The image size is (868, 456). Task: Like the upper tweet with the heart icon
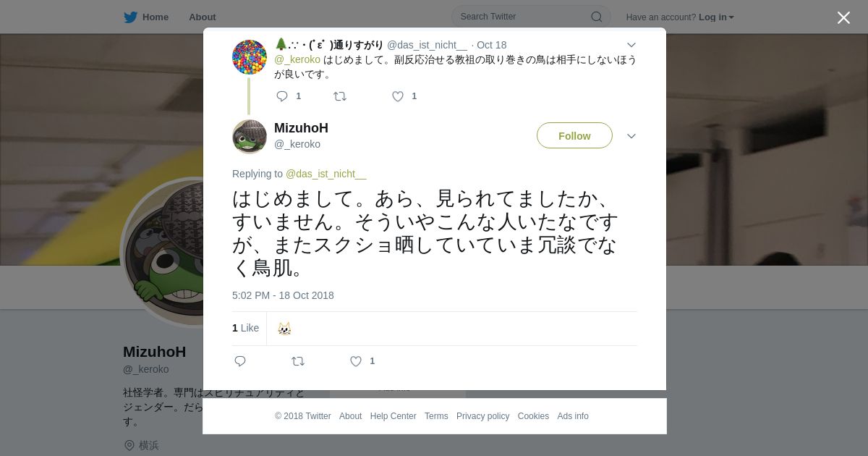[398, 96]
